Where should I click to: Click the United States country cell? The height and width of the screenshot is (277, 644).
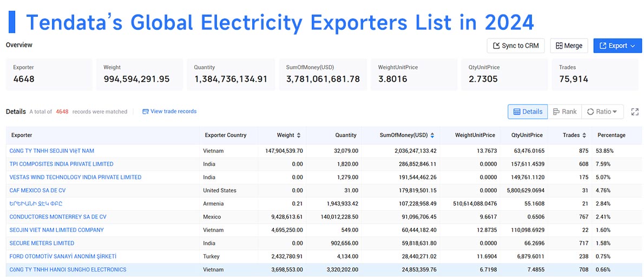[x=220, y=191]
